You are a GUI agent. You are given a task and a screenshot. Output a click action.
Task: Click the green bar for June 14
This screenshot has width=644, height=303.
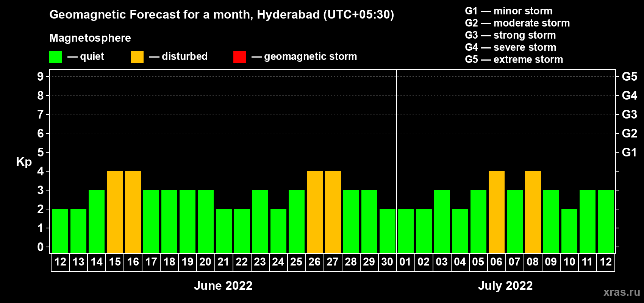pos(97,221)
